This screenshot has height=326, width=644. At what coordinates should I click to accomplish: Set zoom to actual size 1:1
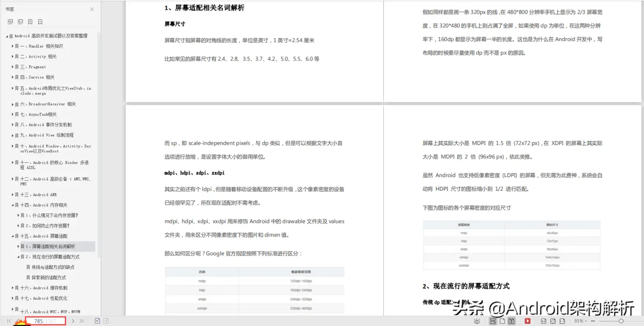click(544, 321)
